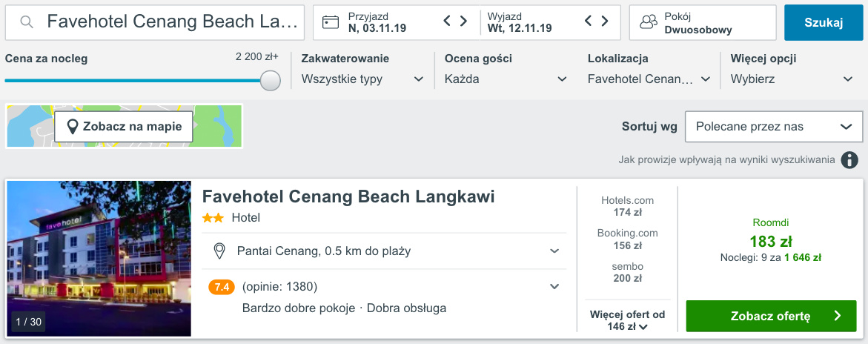Click the 7.4 rating badge
The image size is (868, 344).
[x=222, y=287]
